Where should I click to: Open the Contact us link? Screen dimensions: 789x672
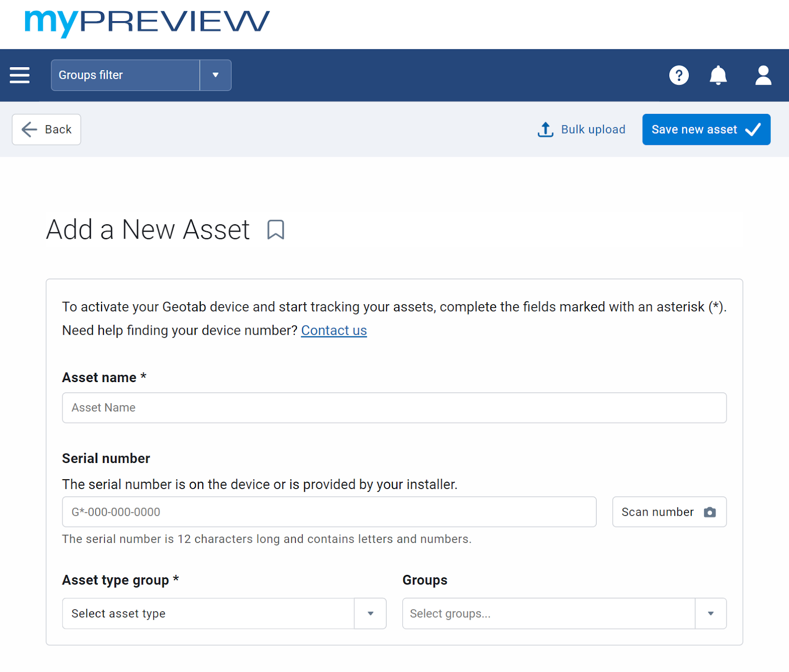(334, 330)
